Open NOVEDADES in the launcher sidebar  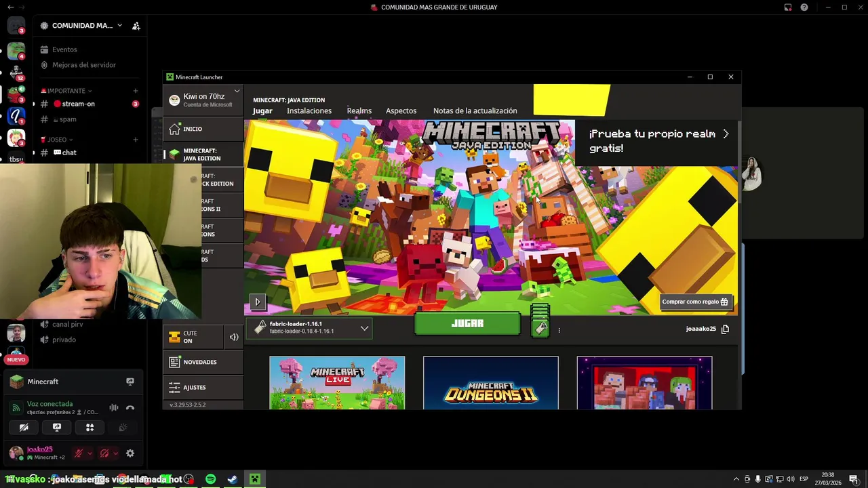click(x=203, y=362)
